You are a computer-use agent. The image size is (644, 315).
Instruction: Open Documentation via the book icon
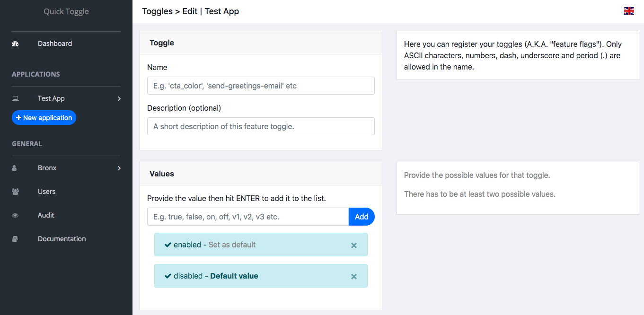click(15, 238)
